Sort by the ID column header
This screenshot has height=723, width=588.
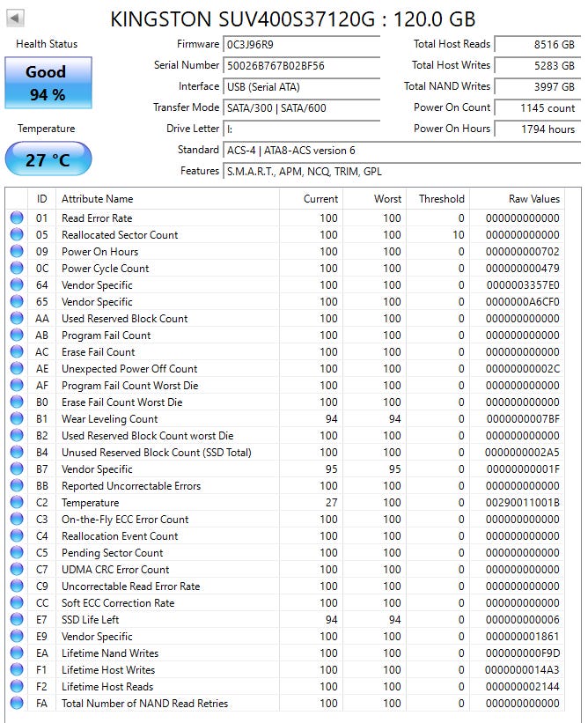coord(42,199)
